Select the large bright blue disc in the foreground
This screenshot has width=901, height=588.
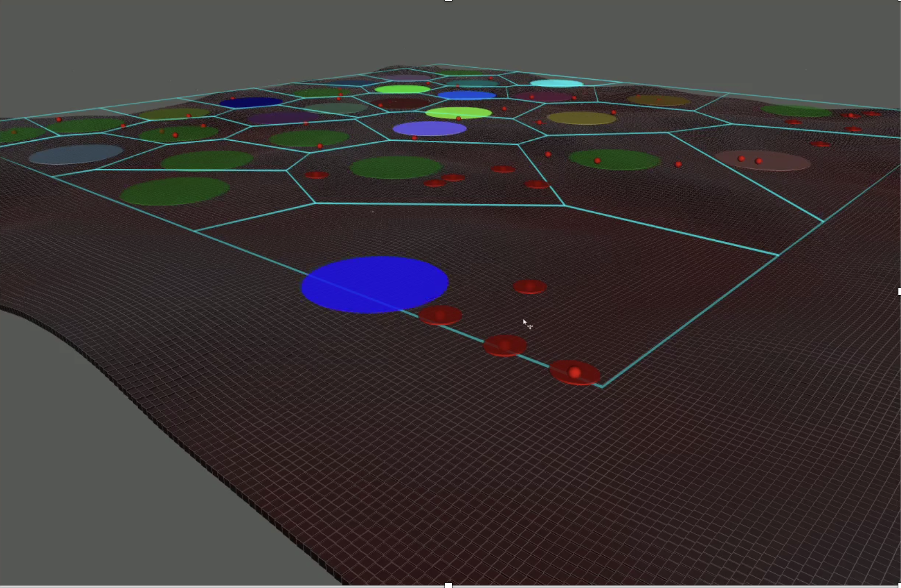[375, 285]
